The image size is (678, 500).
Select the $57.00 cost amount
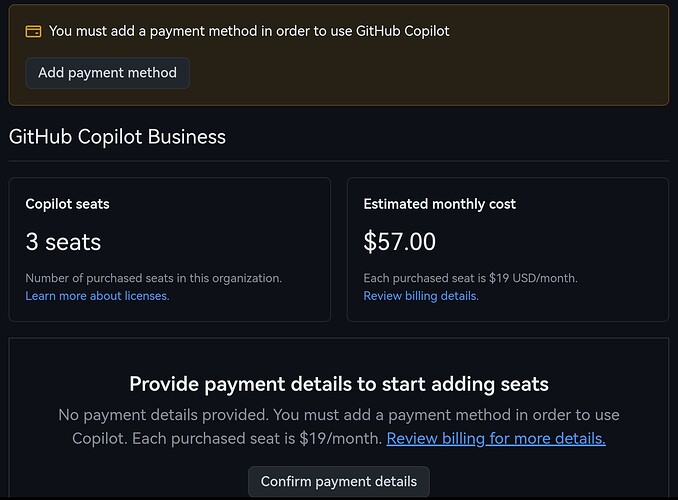pos(400,241)
